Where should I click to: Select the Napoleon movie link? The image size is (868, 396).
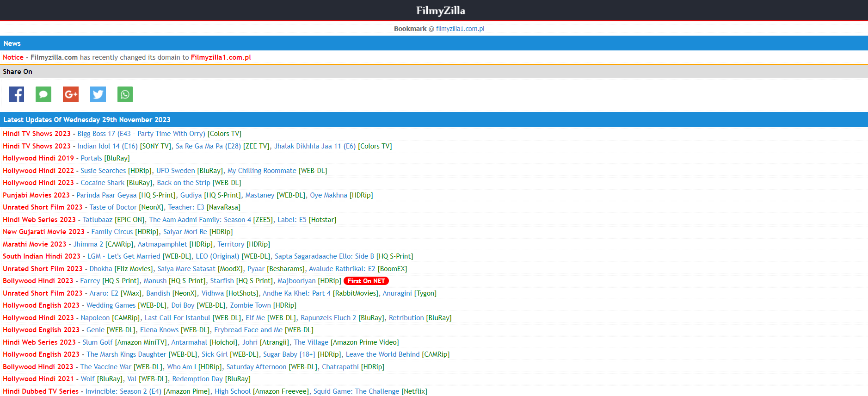pos(95,318)
